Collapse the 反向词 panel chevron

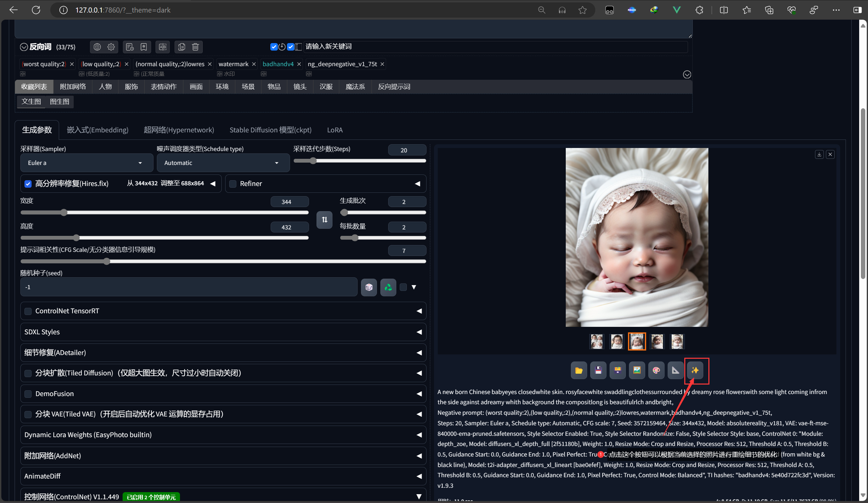click(x=24, y=47)
